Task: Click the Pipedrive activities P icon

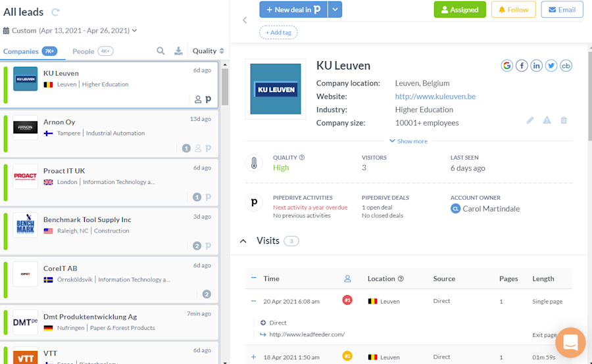Action: pyautogui.click(x=254, y=202)
